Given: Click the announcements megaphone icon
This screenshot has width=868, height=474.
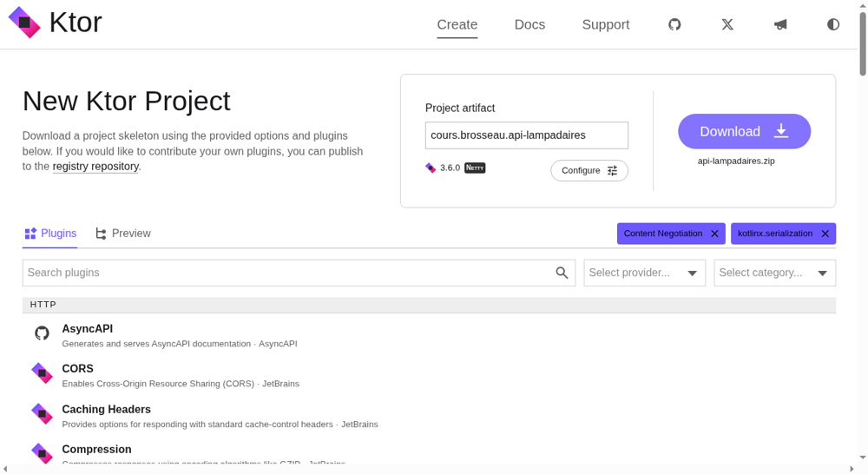Looking at the screenshot, I should (x=780, y=24).
